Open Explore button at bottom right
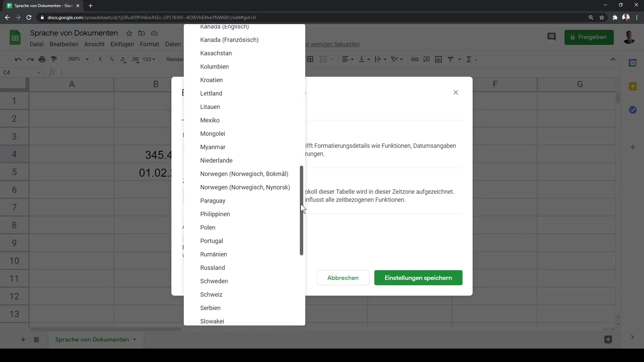 click(x=608, y=340)
